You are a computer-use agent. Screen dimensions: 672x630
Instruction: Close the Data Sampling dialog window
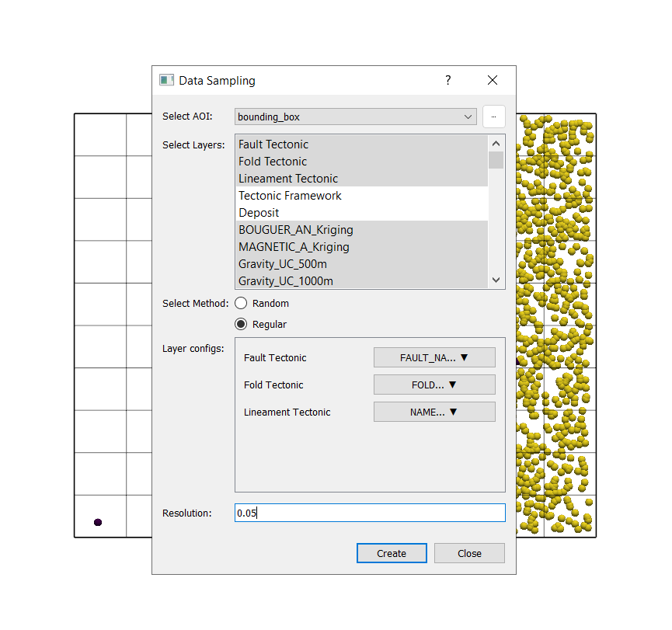pyautogui.click(x=492, y=80)
